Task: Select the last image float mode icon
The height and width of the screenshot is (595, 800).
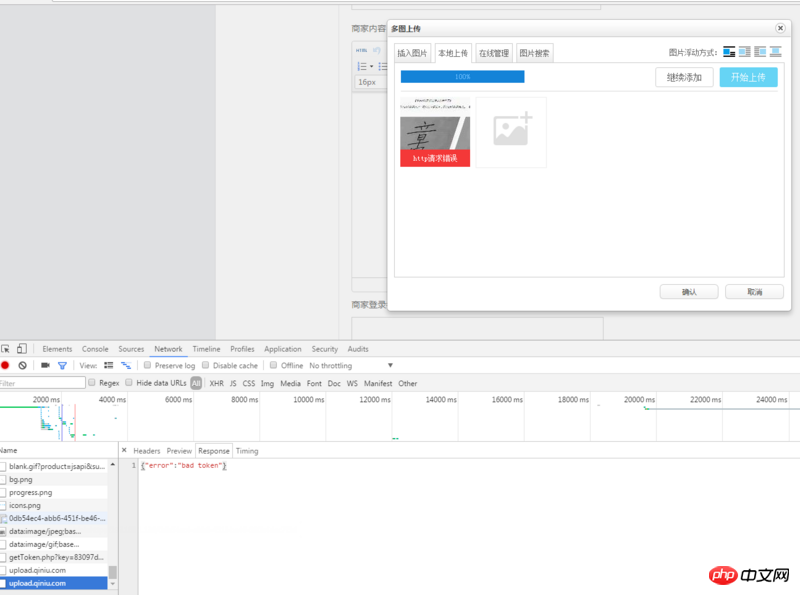Action: pyautogui.click(x=775, y=52)
